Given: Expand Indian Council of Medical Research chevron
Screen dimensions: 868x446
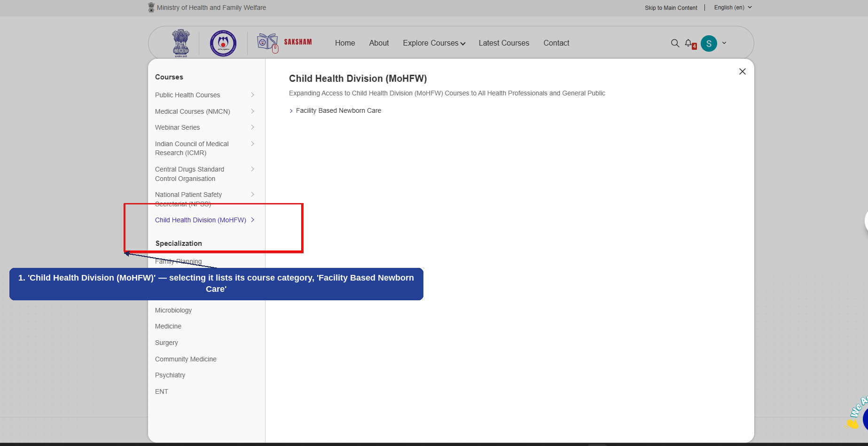Looking at the screenshot, I should [253, 144].
